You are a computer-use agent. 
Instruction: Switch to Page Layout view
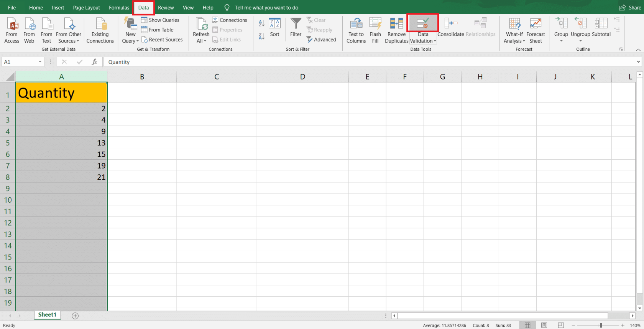click(544, 325)
